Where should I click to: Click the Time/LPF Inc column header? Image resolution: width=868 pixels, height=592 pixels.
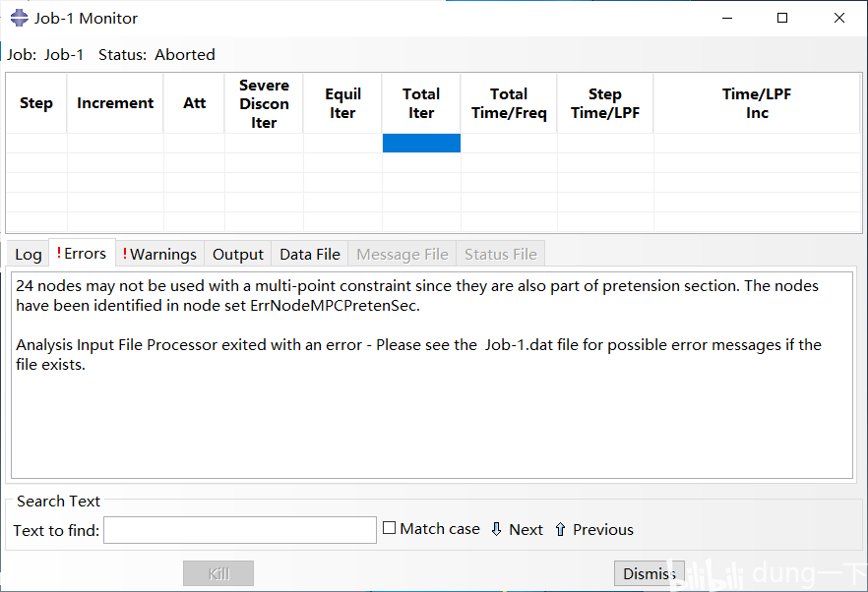[756, 103]
